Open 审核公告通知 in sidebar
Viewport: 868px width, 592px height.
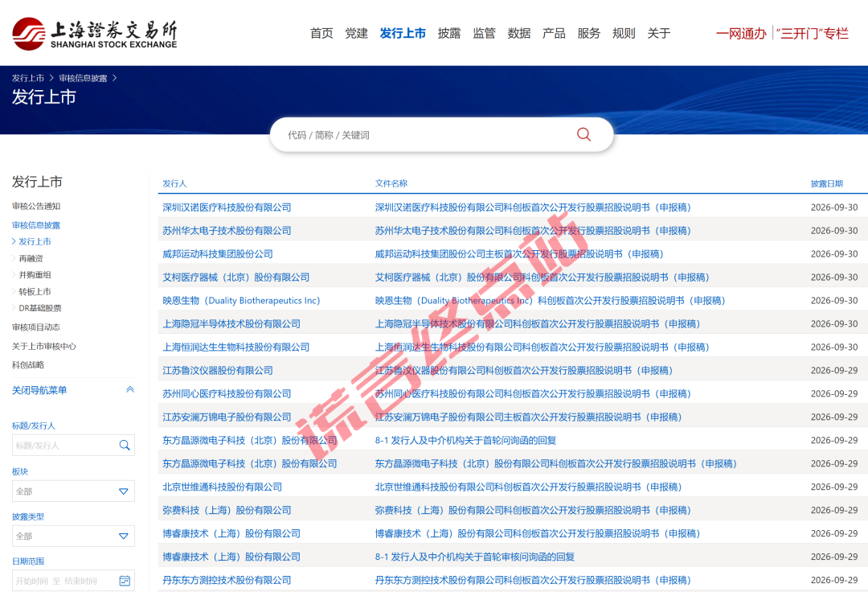click(x=36, y=206)
